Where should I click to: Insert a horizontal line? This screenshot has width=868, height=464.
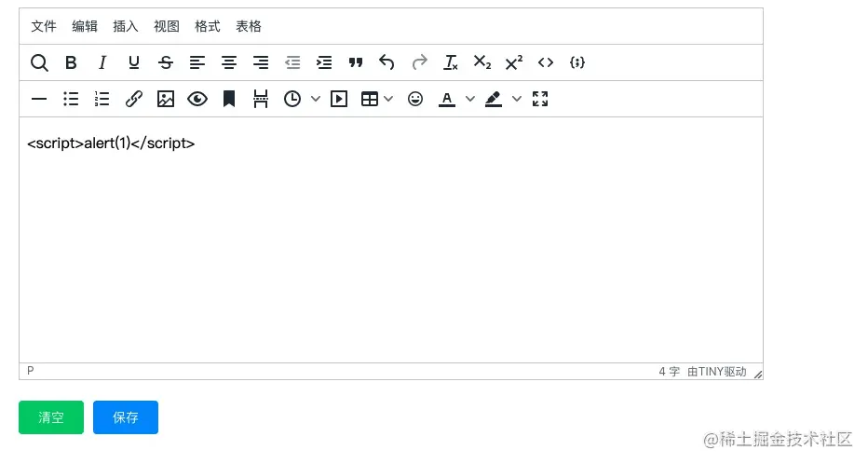coord(39,99)
